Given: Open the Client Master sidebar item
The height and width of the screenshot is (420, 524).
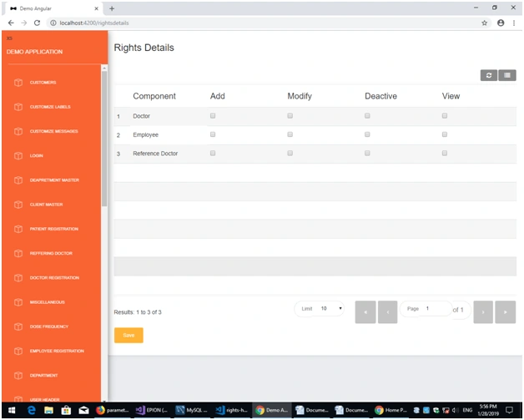Looking at the screenshot, I should click(46, 205).
